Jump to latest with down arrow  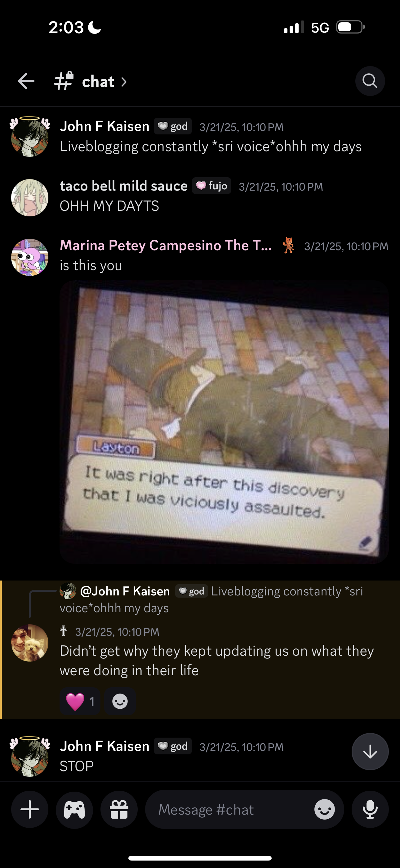[370, 751]
